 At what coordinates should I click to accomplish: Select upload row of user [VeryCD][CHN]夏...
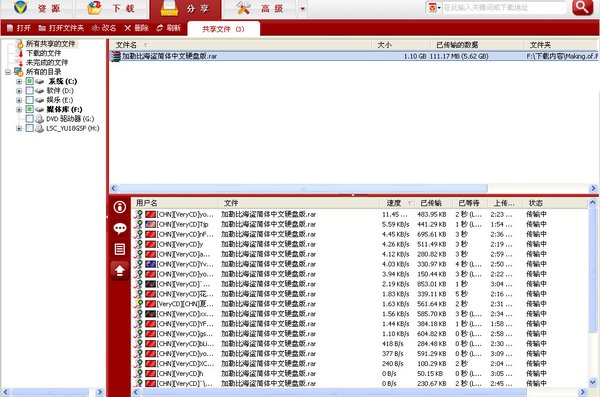pos(360,304)
